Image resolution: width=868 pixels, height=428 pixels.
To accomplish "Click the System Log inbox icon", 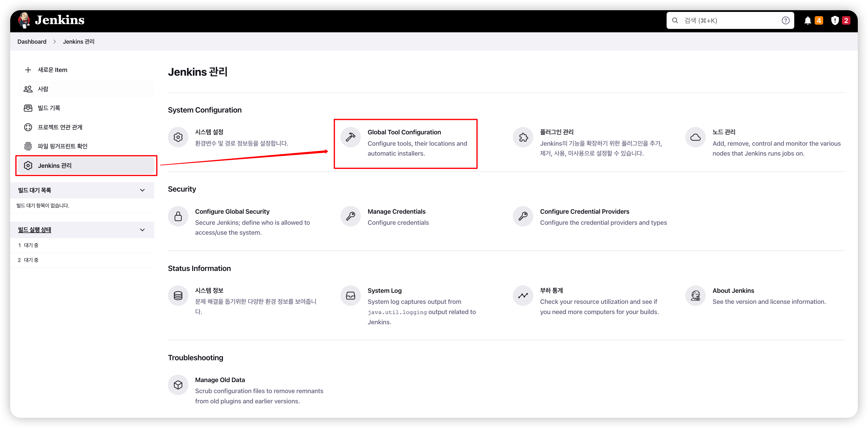I will [x=350, y=296].
